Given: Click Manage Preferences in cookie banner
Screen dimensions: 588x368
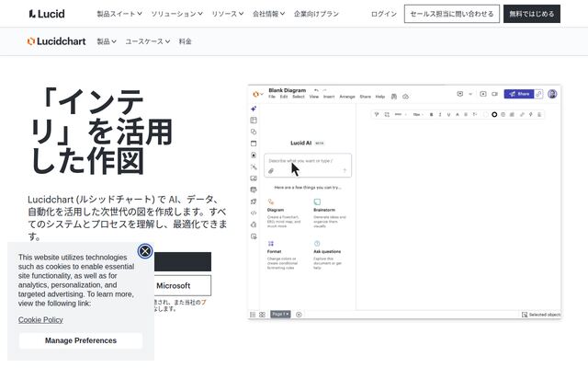Looking at the screenshot, I should [81, 340].
